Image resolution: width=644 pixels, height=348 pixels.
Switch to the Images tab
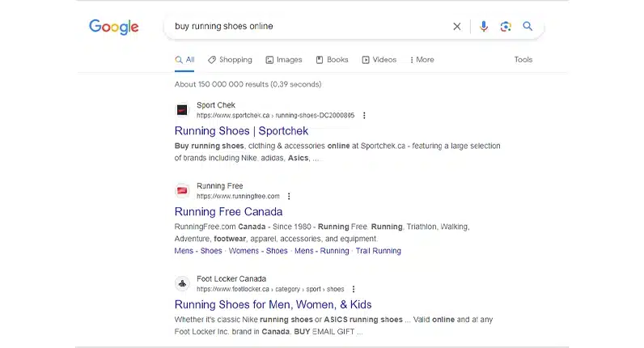tap(284, 60)
